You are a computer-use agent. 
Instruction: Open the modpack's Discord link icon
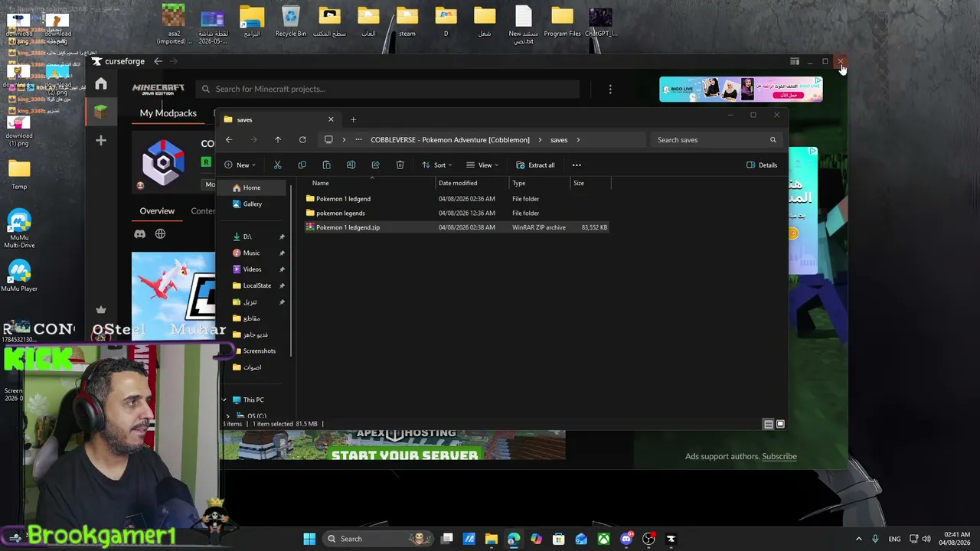pyautogui.click(x=139, y=234)
